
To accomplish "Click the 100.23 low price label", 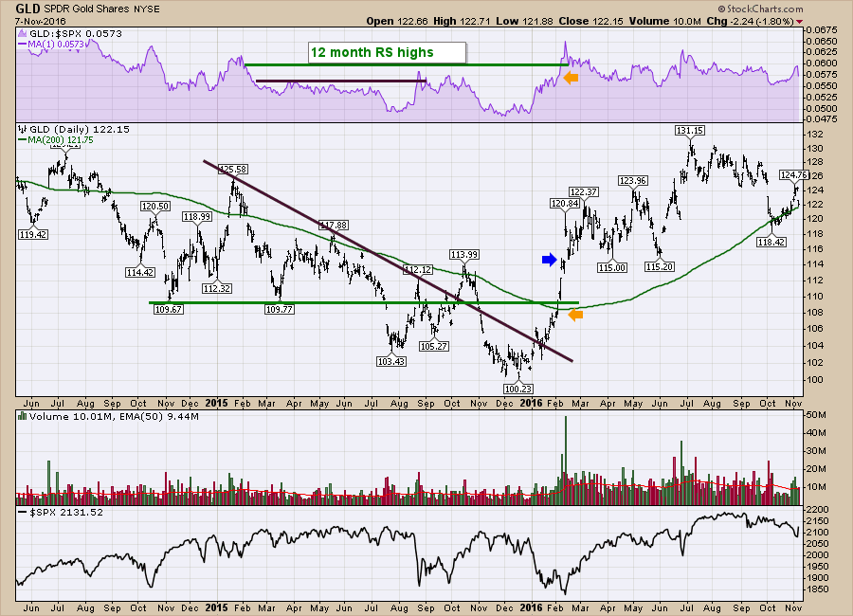I will pyautogui.click(x=518, y=390).
